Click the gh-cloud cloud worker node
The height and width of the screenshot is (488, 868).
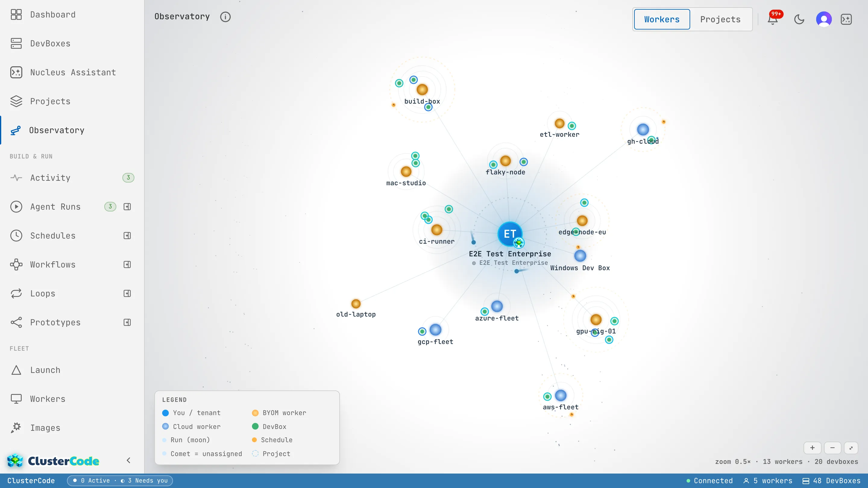[x=643, y=129]
